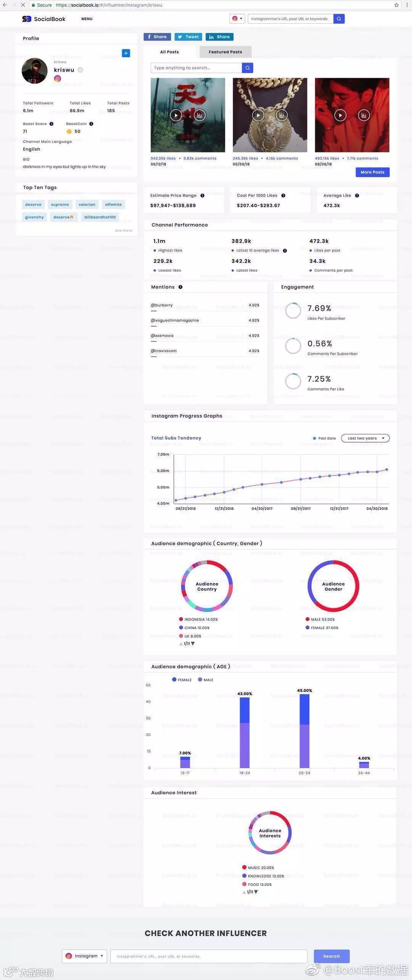This screenshot has height=980, width=412.
Task: Play the 06/12/18 post video
Action: click(176, 115)
